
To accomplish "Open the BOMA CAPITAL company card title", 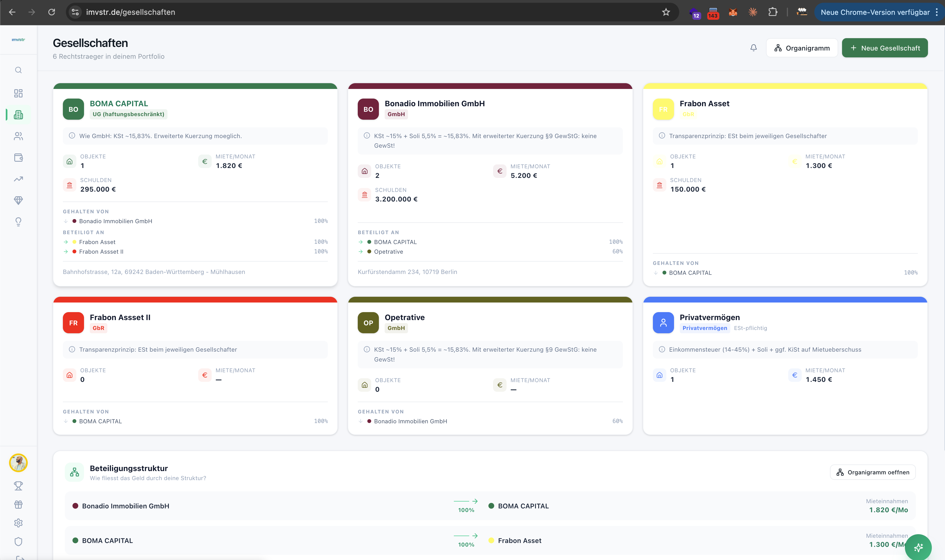I will (x=119, y=103).
